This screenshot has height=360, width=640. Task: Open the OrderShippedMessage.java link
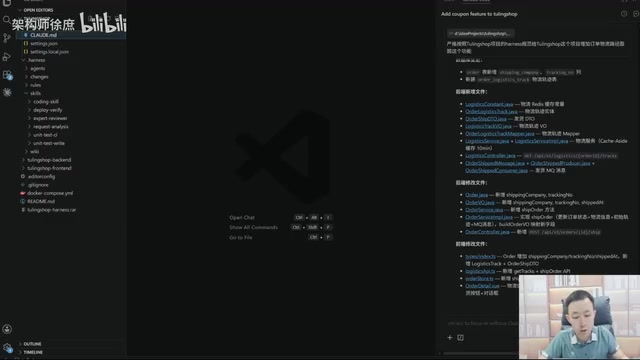click(495, 163)
